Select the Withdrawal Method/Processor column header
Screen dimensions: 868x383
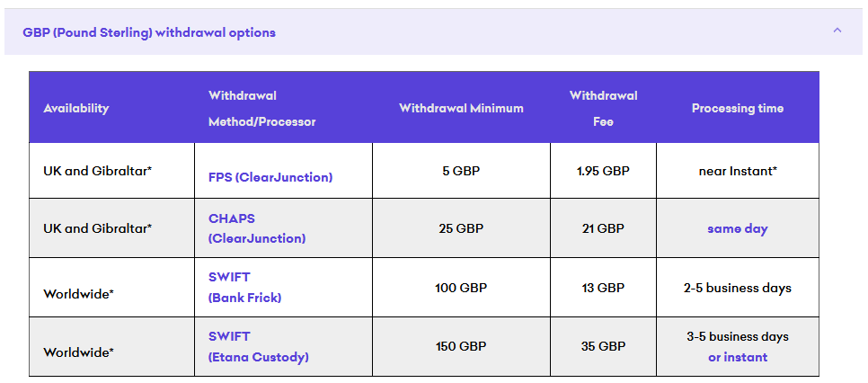261,109
